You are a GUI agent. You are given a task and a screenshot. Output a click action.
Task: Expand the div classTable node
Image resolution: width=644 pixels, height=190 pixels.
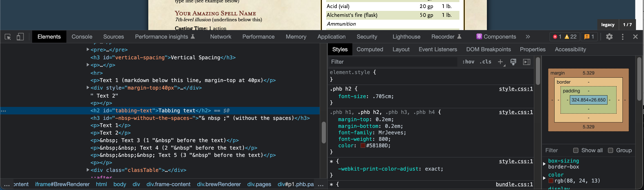click(88, 170)
